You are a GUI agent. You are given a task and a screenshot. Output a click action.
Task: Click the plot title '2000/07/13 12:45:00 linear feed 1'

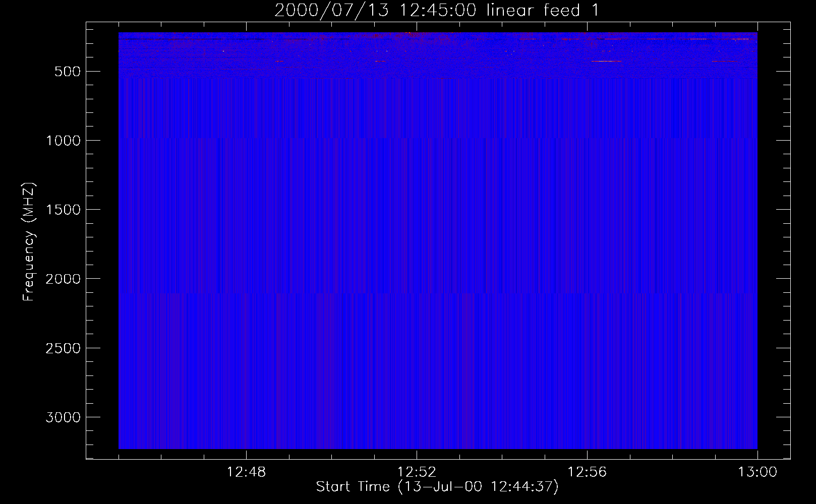tap(437, 10)
